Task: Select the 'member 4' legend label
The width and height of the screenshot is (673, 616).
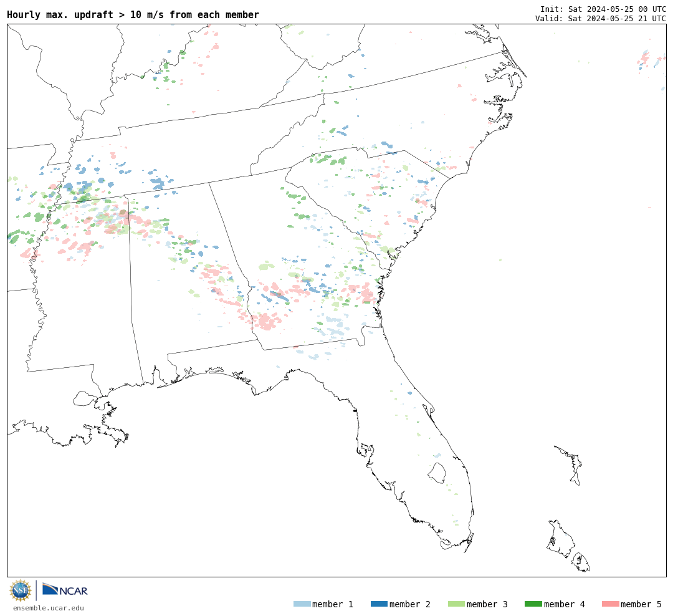Action: pos(565,604)
